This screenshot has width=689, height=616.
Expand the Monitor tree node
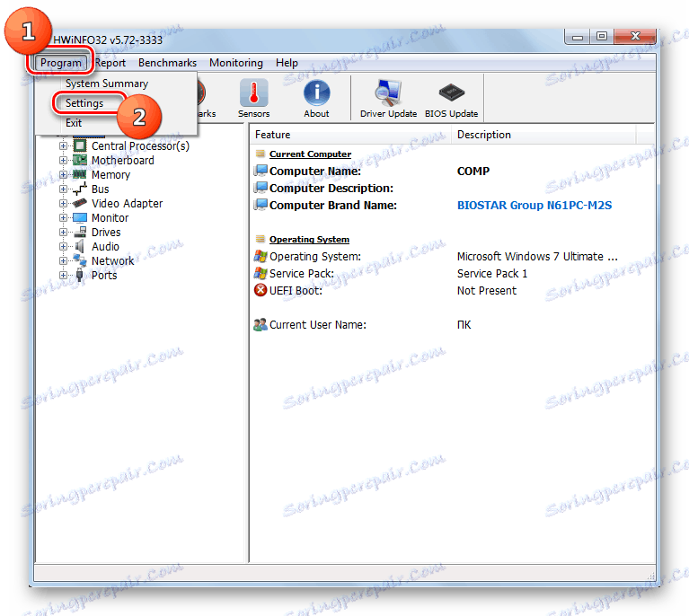coord(63,217)
